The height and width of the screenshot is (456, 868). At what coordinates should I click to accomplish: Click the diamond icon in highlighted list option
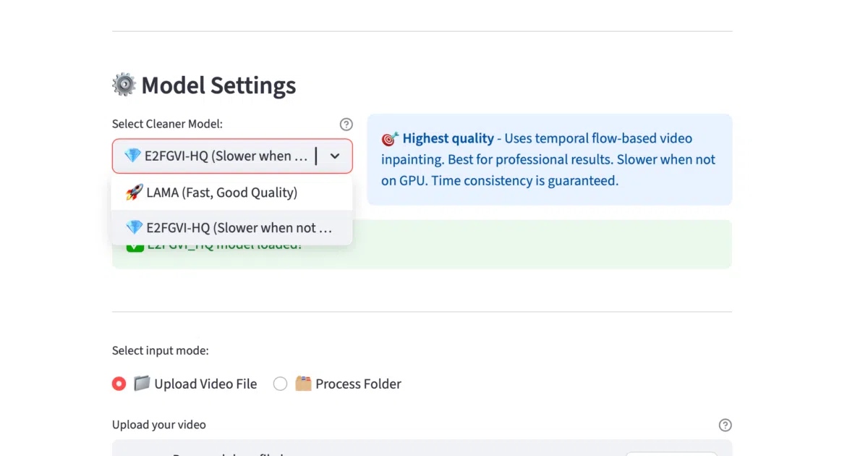click(x=134, y=227)
